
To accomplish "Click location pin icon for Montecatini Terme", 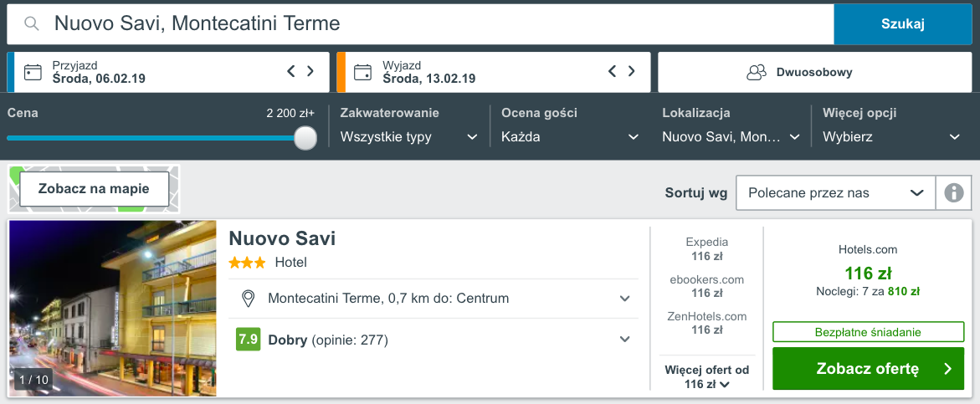I will click(249, 299).
